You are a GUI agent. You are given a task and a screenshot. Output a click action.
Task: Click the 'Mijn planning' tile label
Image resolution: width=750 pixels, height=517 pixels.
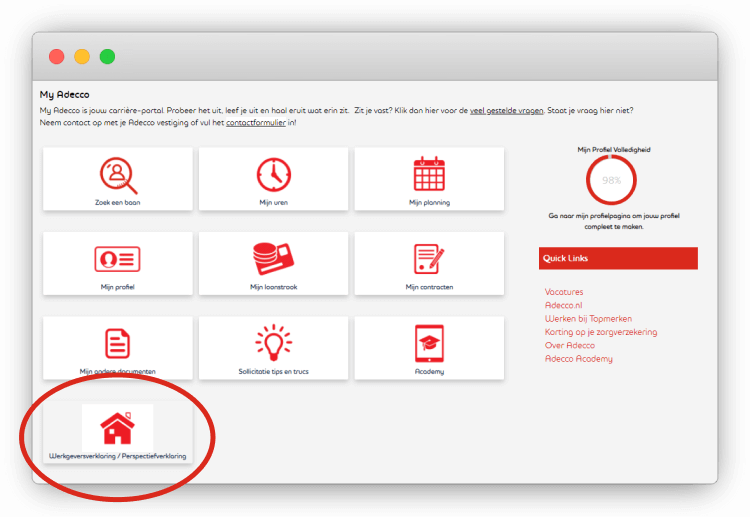(430, 202)
